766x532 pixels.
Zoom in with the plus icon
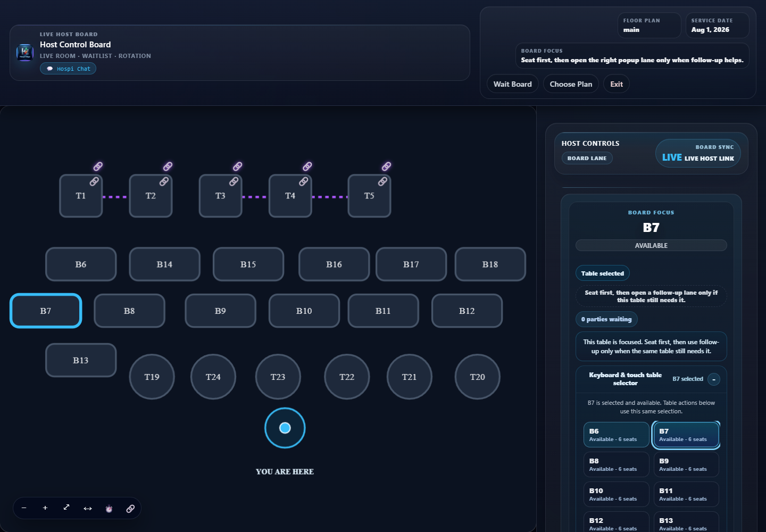pyautogui.click(x=45, y=508)
